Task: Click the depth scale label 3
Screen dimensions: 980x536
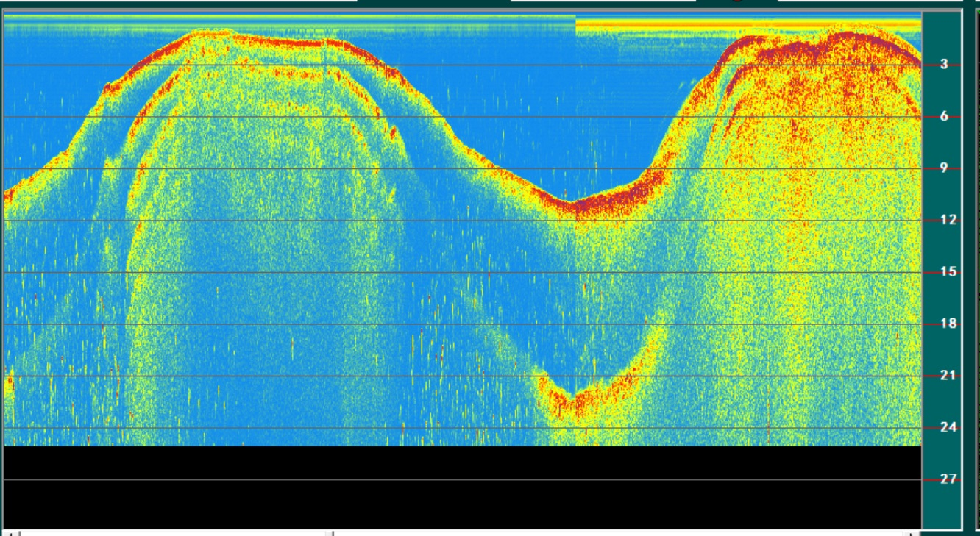Action: pos(944,65)
